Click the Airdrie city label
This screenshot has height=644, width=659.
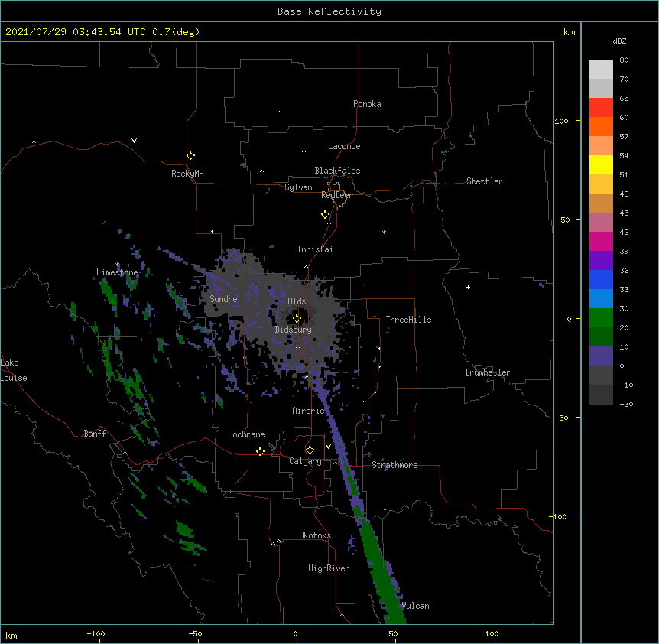pos(309,411)
